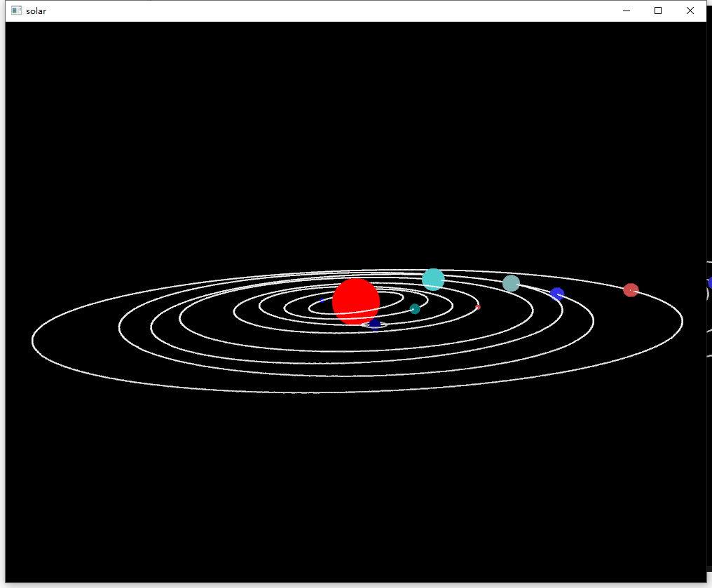Click the tiny blue planet left of the sun
This screenshot has width=712, height=588.
321,301
